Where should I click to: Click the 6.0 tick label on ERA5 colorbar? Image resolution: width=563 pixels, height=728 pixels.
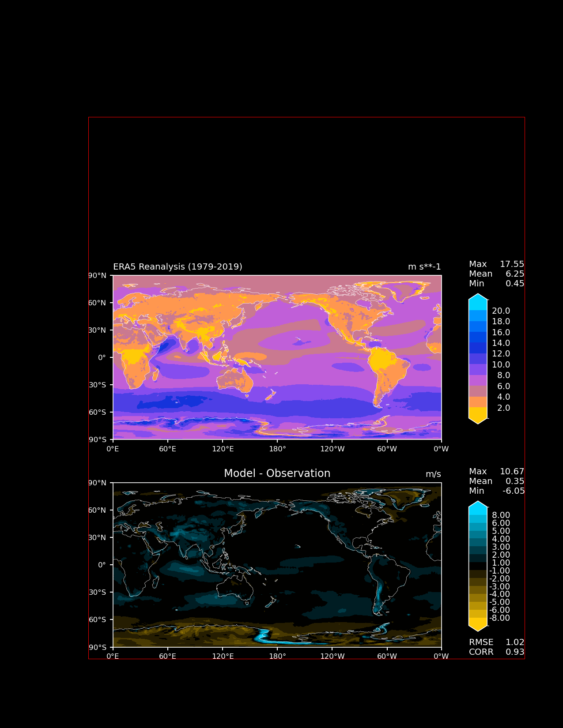click(x=503, y=387)
